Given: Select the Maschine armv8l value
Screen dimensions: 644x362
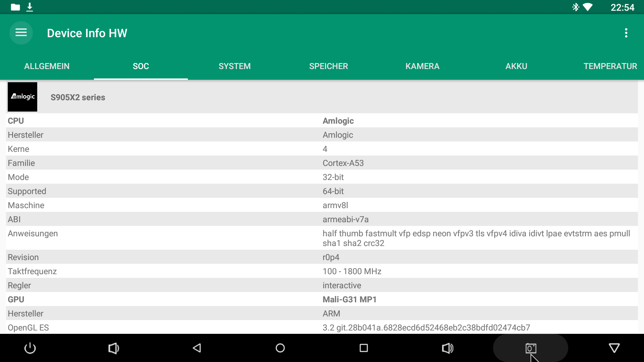Looking at the screenshot, I should click(x=335, y=205).
